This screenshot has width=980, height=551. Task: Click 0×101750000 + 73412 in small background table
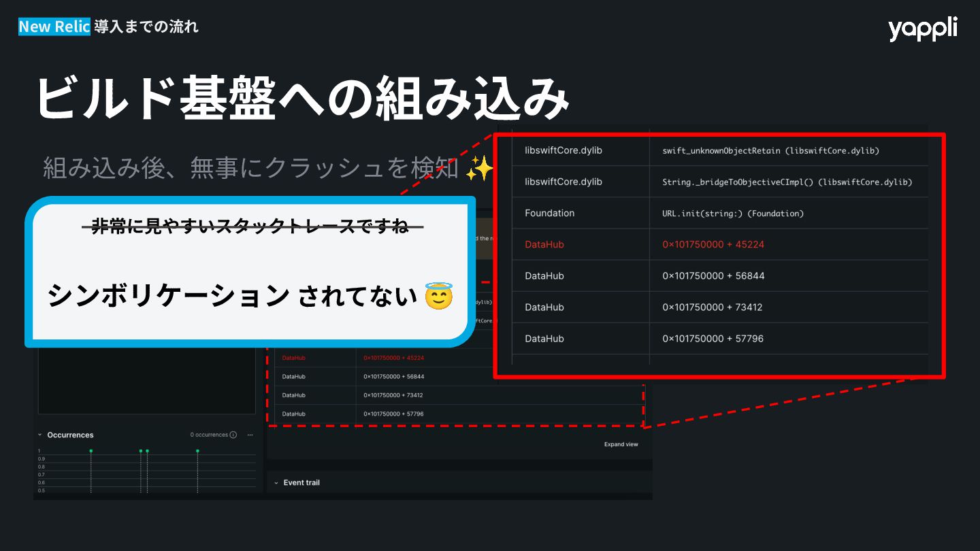(393, 395)
